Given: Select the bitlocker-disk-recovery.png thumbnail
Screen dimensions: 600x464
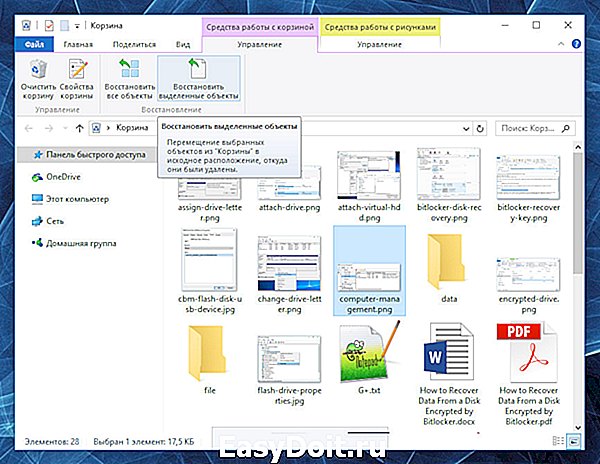Looking at the screenshot, I should coord(449,174).
